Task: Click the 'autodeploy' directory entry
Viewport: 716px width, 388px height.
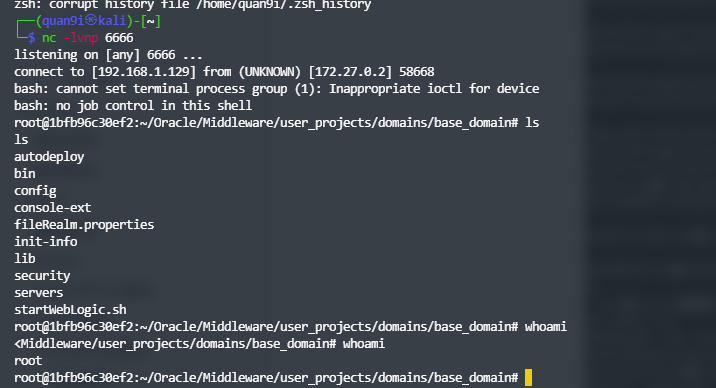Action: coord(49,157)
